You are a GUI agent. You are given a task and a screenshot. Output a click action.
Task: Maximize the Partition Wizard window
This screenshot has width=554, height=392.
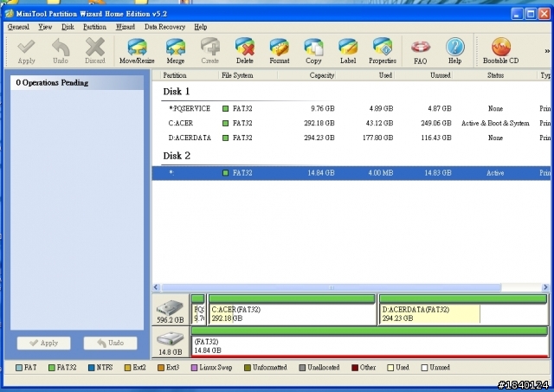point(531,14)
